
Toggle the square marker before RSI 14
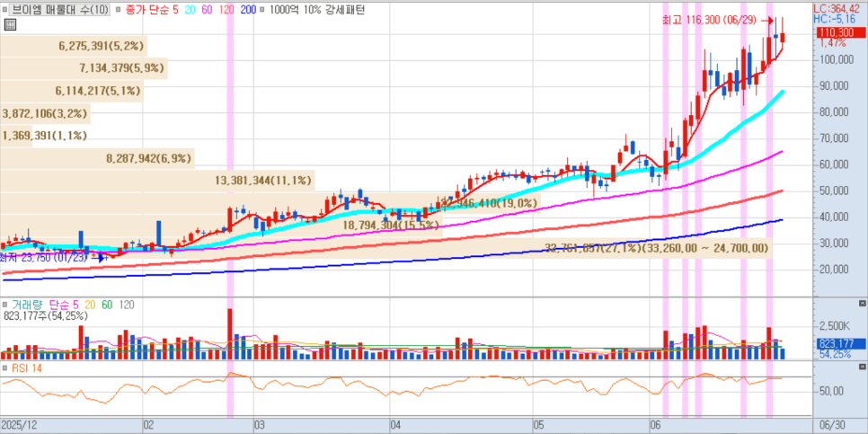[5, 368]
